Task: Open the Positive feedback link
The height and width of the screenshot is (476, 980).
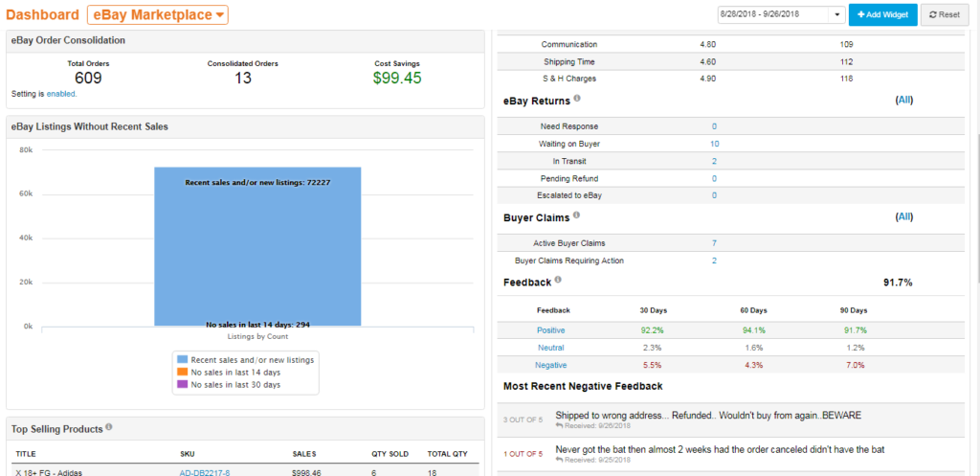Action: pos(550,329)
